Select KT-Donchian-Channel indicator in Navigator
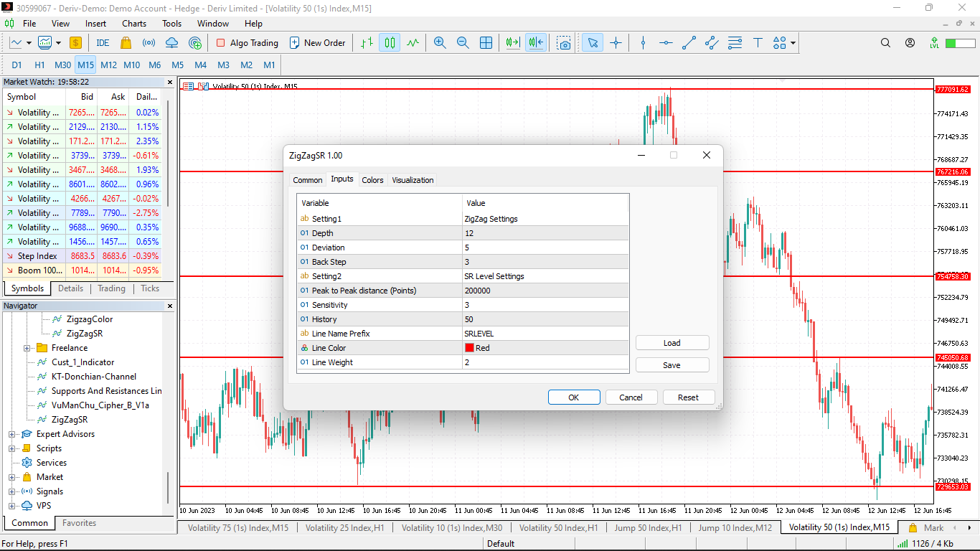 (93, 377)
